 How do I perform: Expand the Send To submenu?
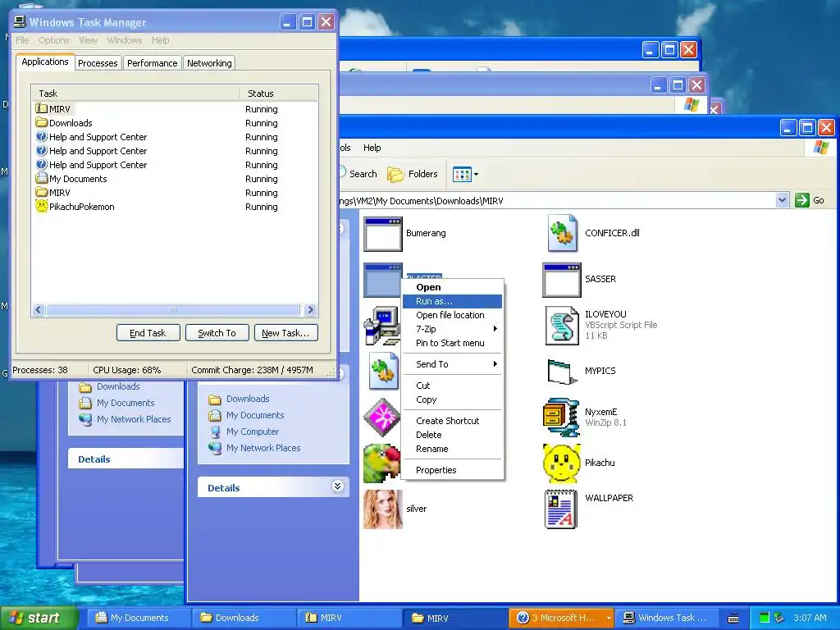click(452, 364)
